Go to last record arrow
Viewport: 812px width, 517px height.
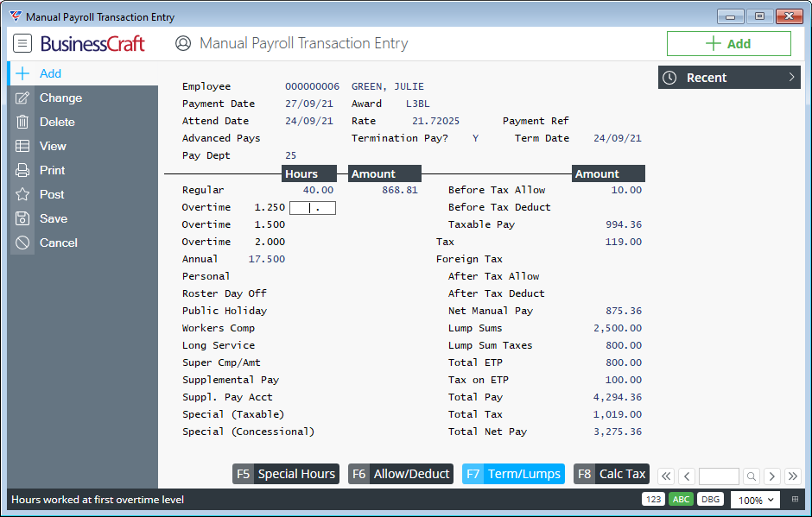pyautogui.click(x=793, y=476)
